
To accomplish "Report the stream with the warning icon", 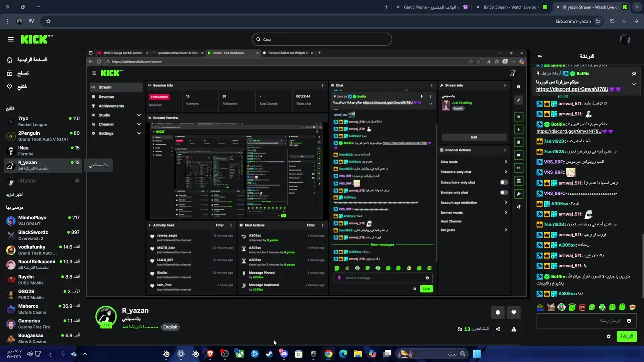I will tap(514, 329).
